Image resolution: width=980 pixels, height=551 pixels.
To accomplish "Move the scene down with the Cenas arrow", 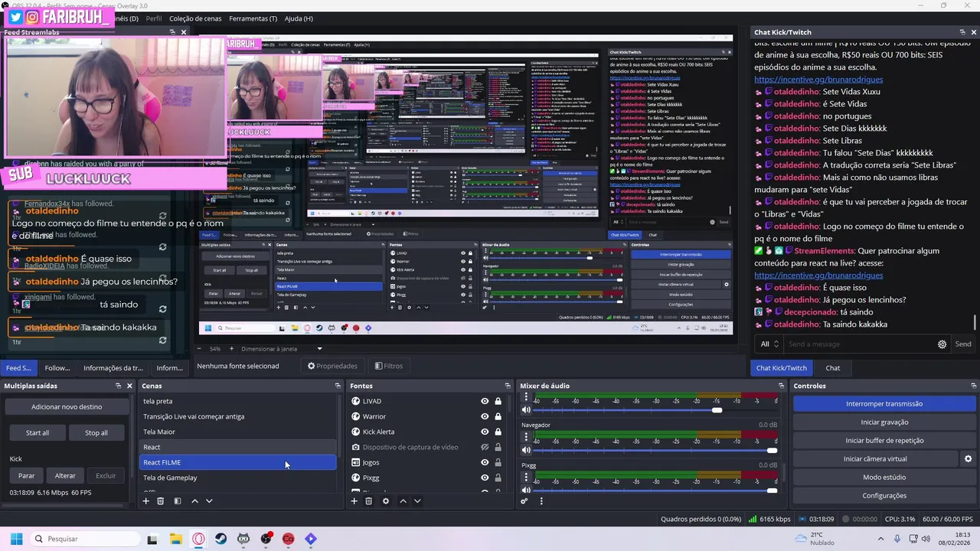I will point(209,501).
